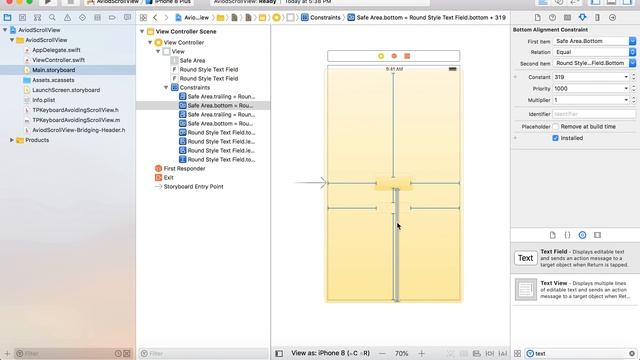Collapse the Constraints group in outline
This screenshot has width=640, height=360.
[166, 87]
